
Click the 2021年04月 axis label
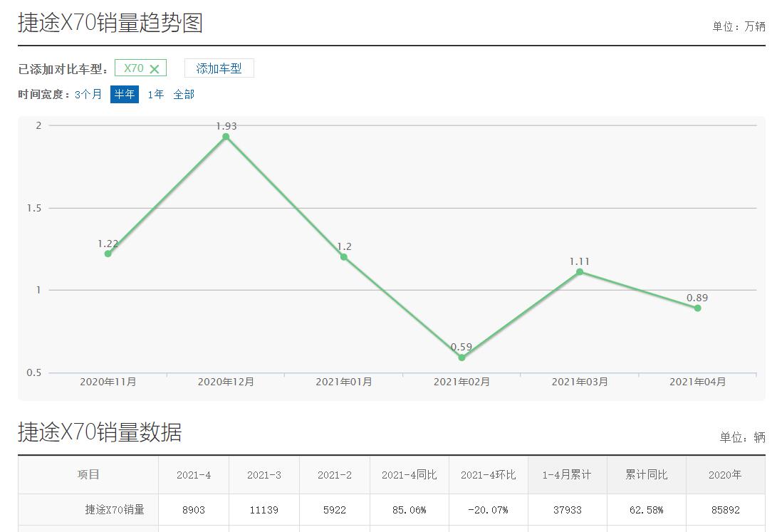[697, 382]
